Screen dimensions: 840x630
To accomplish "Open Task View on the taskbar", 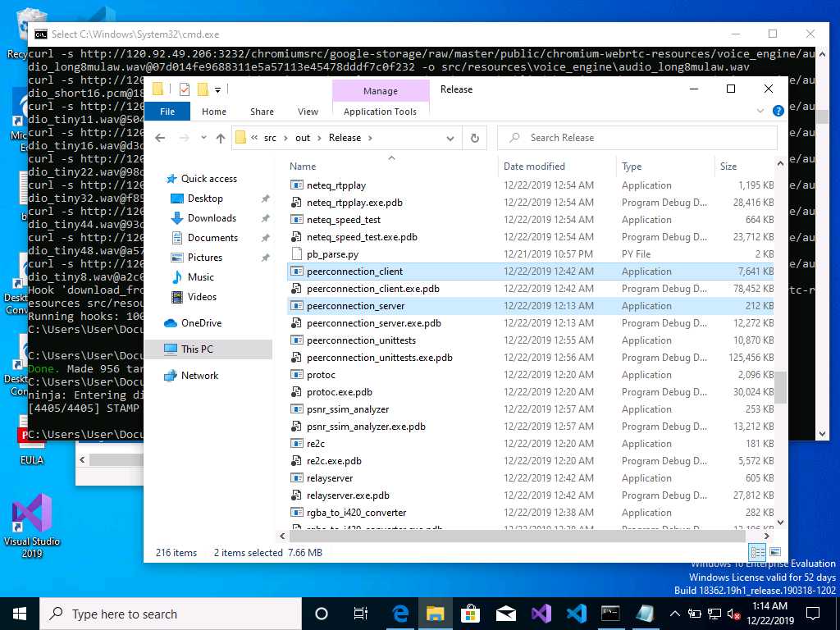I will coord(361,614).
